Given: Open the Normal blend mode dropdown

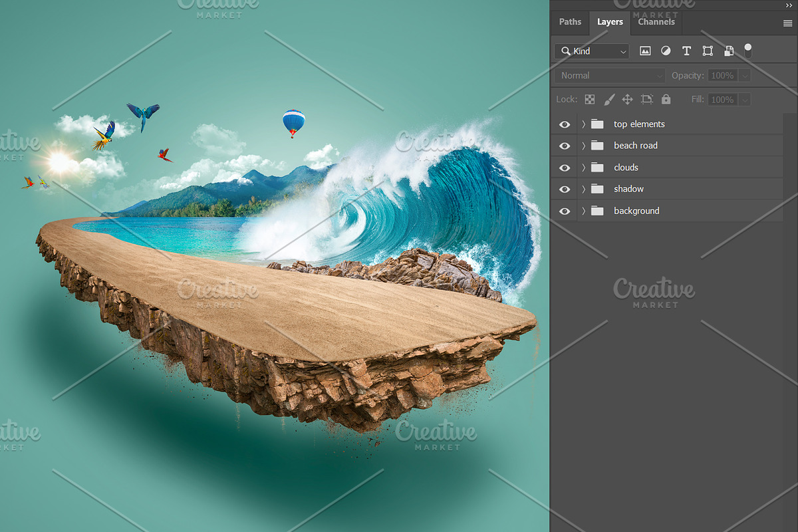Looking at the screenshot, I should coord(610,76).
